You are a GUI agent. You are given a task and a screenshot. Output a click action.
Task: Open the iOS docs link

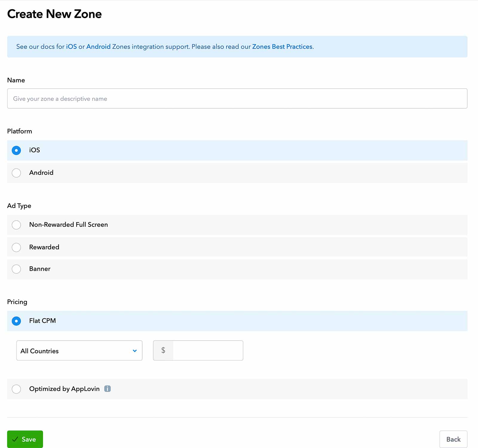[x=71, y=47]
